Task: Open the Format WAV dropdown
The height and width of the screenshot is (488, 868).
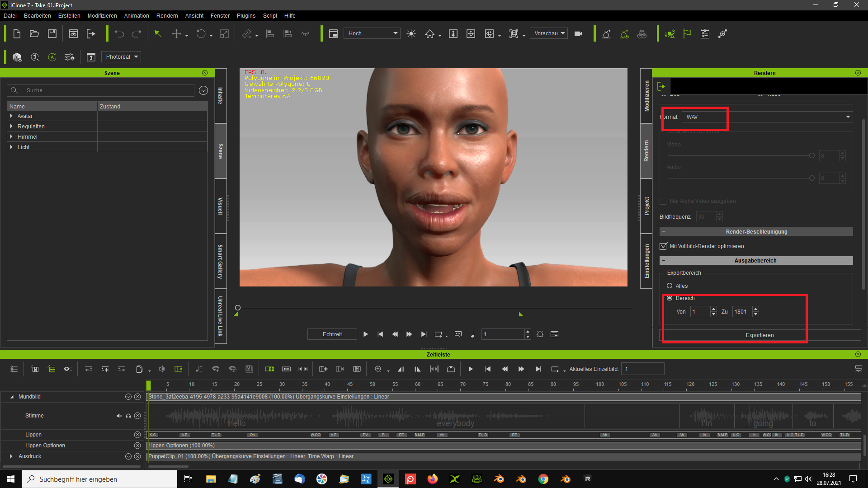Action: 767,117
